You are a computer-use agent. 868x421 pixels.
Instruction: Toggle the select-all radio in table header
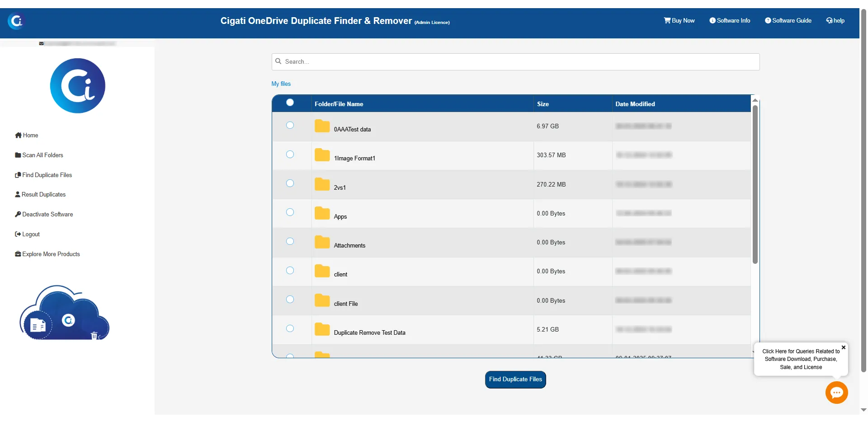coord(290,103)
